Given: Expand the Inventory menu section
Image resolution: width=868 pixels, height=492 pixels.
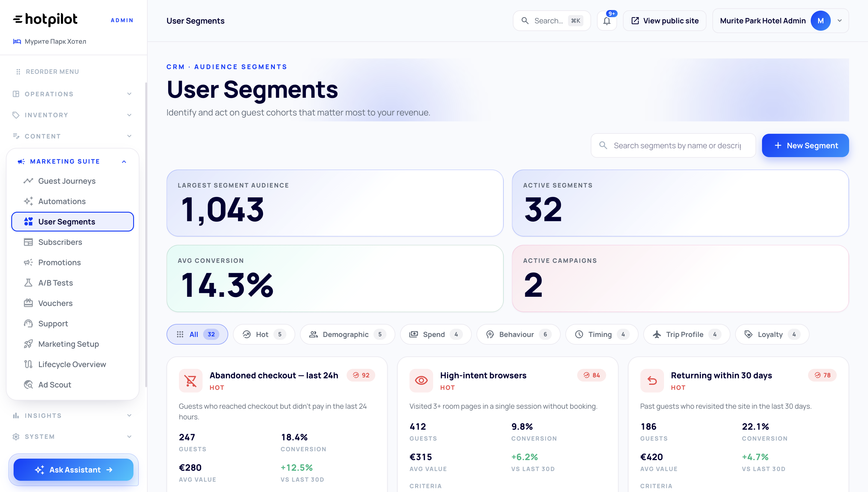Looking at the screenshot, I should pos(129,115).
